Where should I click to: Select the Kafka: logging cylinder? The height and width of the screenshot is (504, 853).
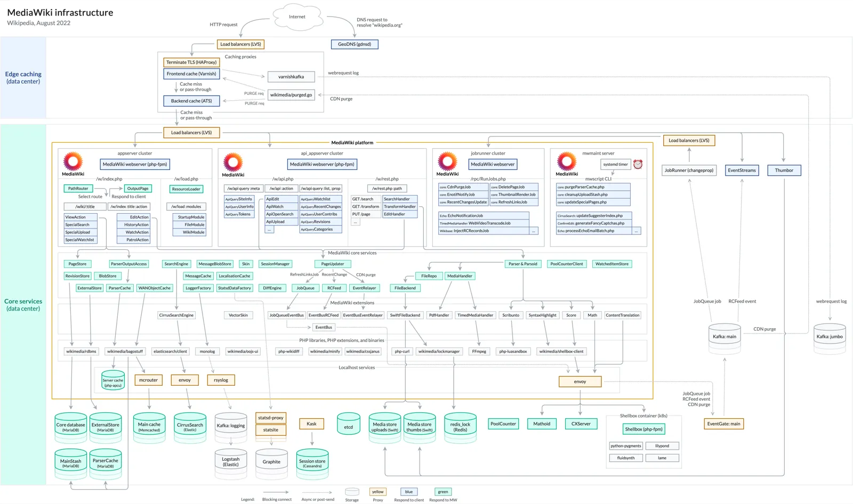tap(231, 427)
